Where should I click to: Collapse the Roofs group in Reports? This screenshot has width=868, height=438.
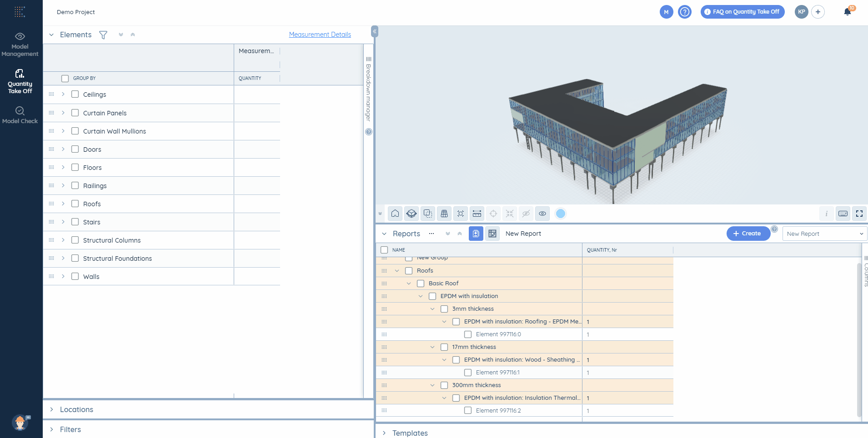tap(397, 271)
